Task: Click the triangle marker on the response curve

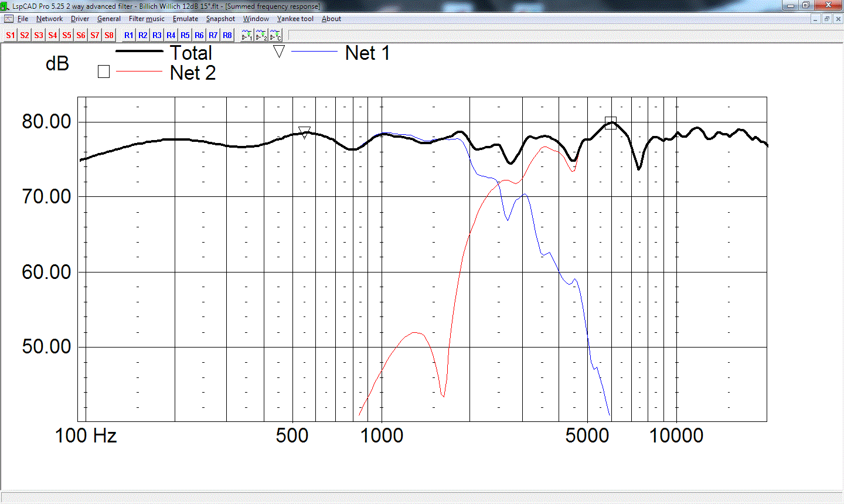Action: click(x=304, y=132)
